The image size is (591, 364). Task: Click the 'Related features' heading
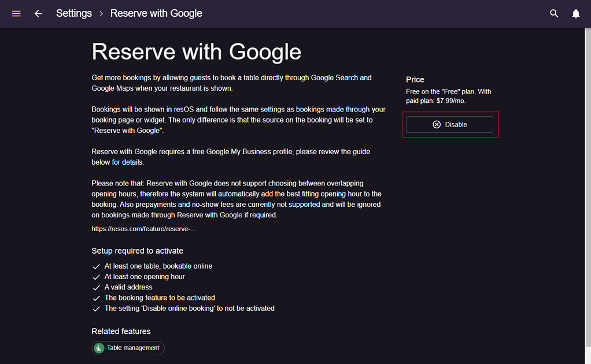tap(121, 331)
